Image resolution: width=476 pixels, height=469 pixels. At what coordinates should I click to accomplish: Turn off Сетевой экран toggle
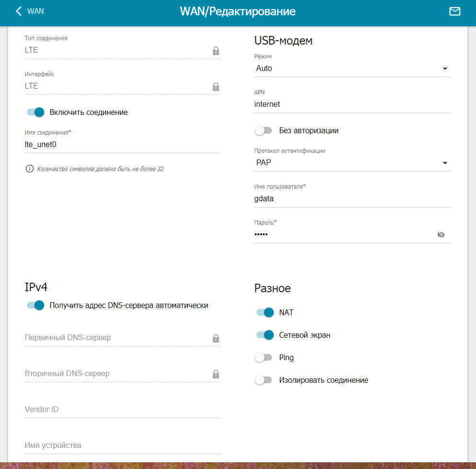[265, 335]
